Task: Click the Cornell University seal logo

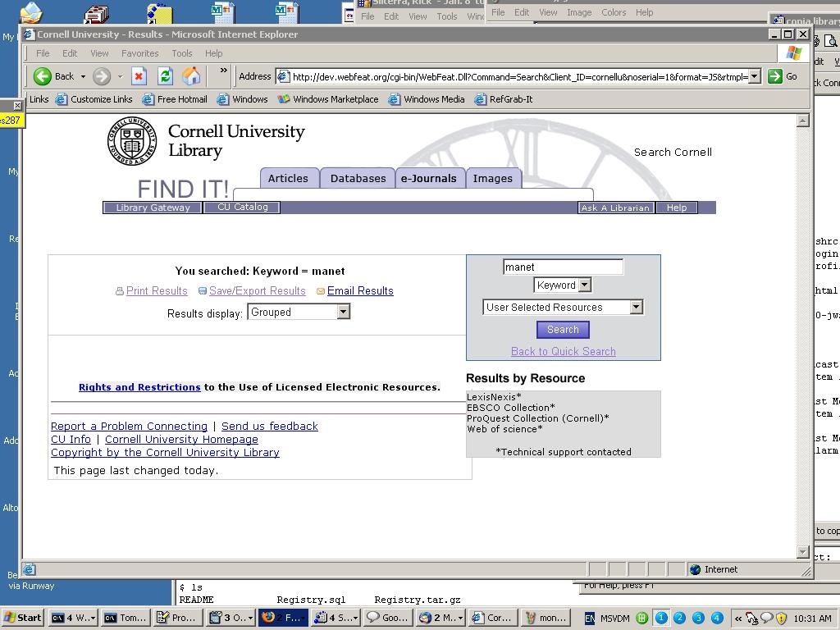Action: point(132,141)
